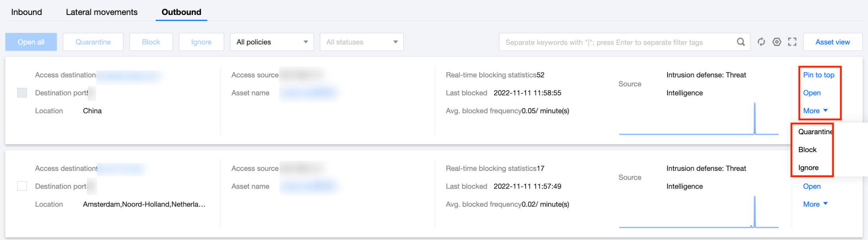
Task: Open the column settings gear icon
Action: (x=777, y=42)
